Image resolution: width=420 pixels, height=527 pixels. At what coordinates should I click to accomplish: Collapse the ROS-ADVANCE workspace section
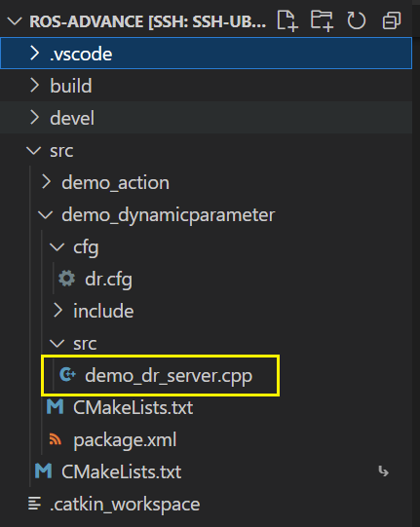click(x=15, y=21)
